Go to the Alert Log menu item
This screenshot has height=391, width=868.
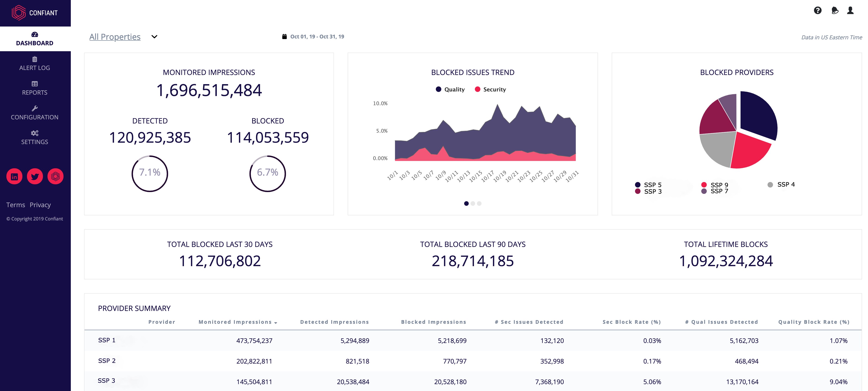[35, 63]
